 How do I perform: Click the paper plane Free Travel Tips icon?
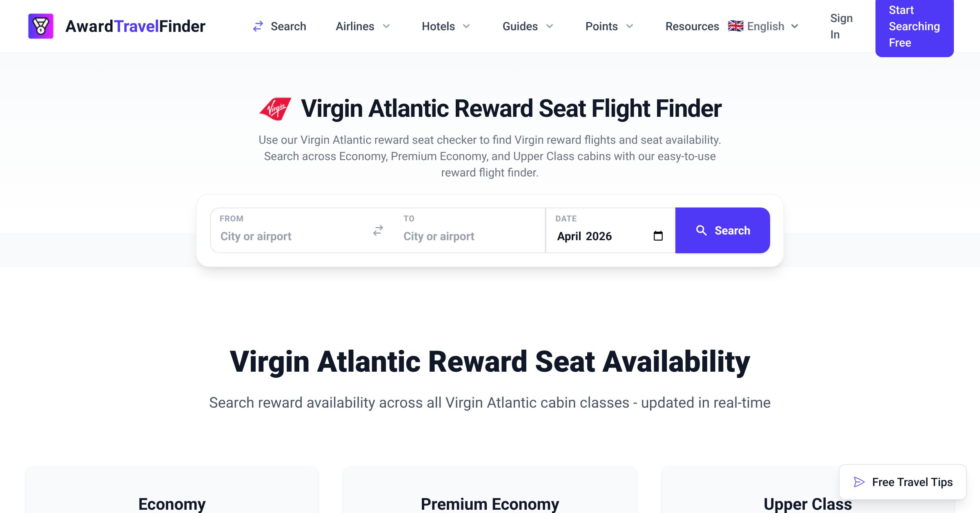tap(859, 482)
